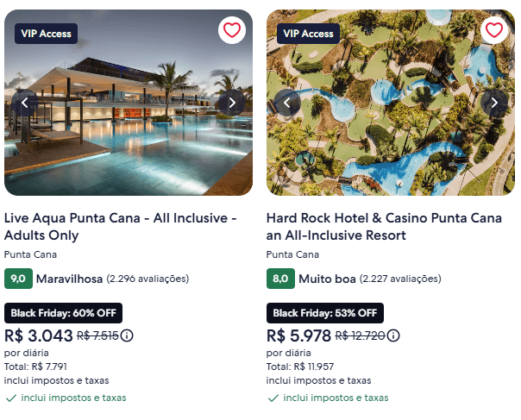Click the 8,0 rating badge
The image size is (521, 420).
click(280, 279)
